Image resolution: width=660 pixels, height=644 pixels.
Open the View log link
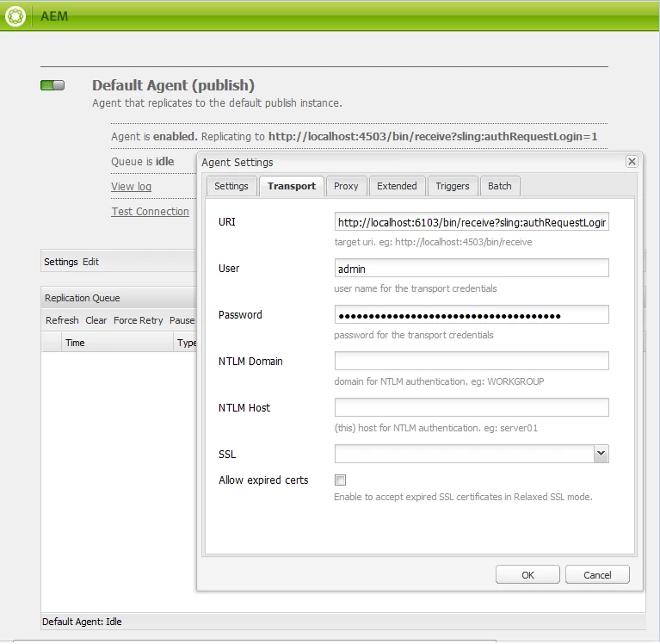132,187
